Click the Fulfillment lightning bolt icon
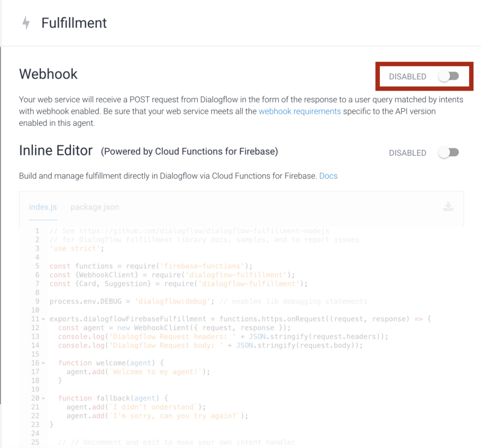481x448 pixels. [x=26, y=23]
